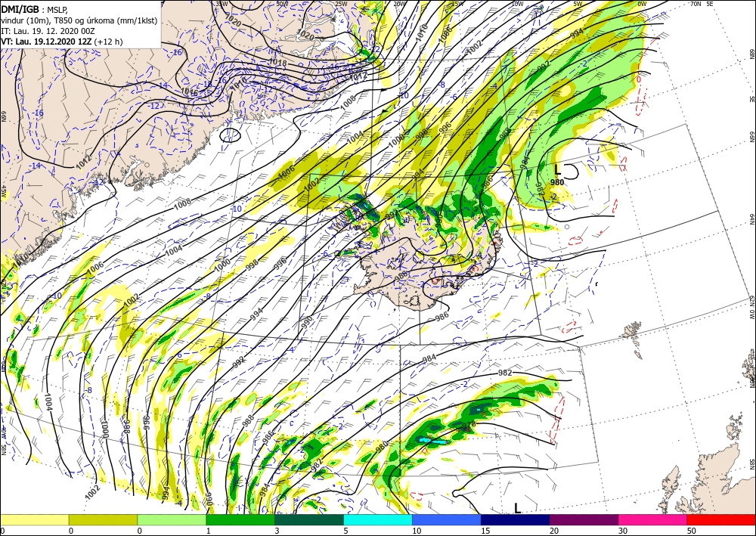Click the 70N latitude label
Image resolution: width=756 pixels, height=536 pixels.
696,4
